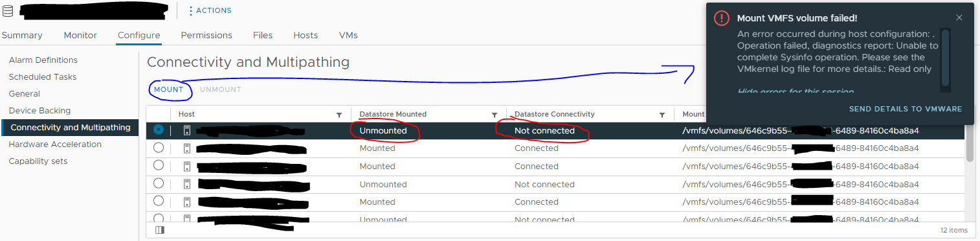Image resolution: width=980 pixels, height=241 pixels.
Task: Open the ACTIONS menu with the three dots
Action: coord(210,10)
